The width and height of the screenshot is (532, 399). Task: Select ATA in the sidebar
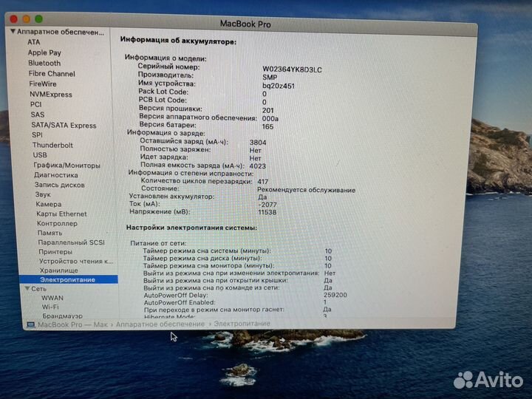33,42
